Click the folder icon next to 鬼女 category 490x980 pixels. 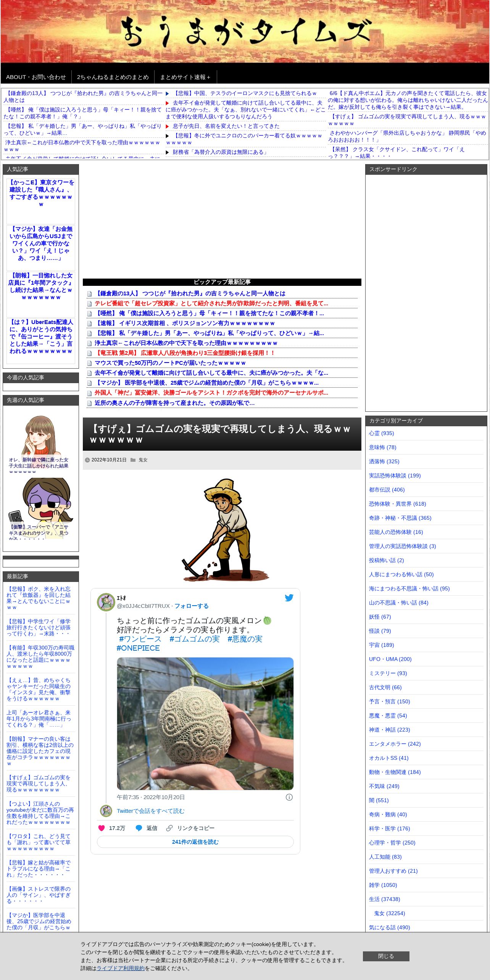pos(133,460)
